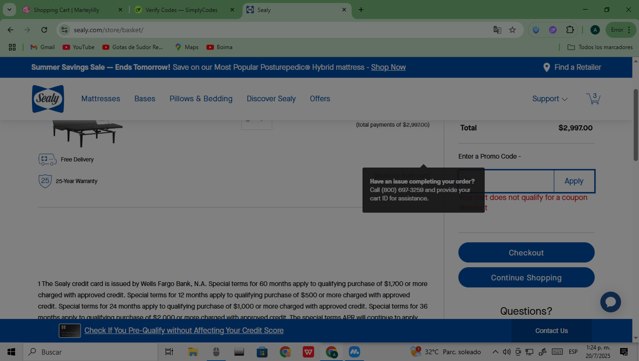Open the WPS Office taskbar icon

point(308,352)
